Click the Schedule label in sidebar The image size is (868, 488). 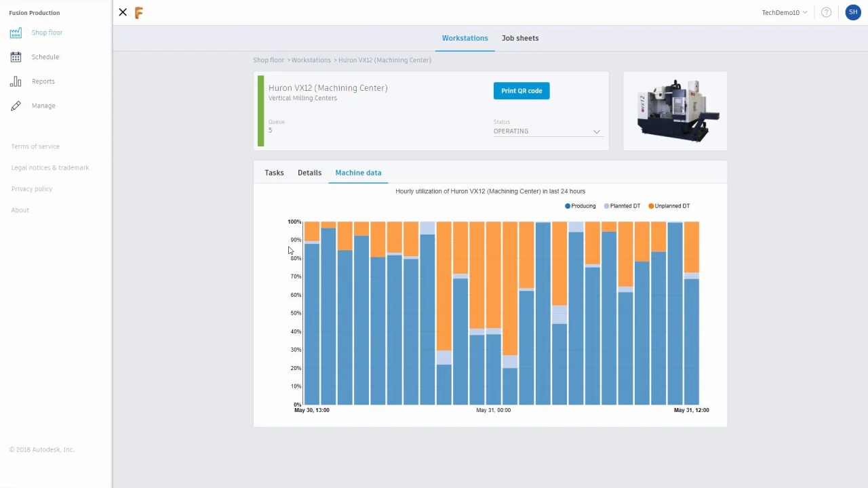[x=45, y=57]
